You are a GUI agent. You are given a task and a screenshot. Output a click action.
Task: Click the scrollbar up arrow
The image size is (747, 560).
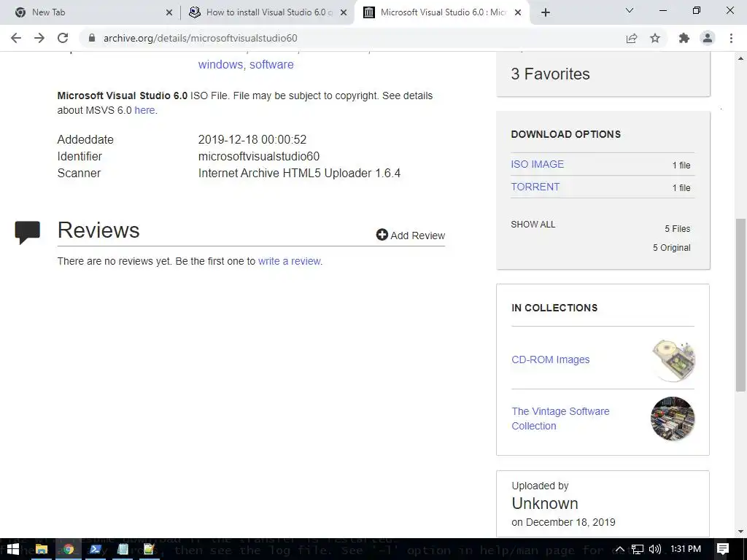point(741,58)
